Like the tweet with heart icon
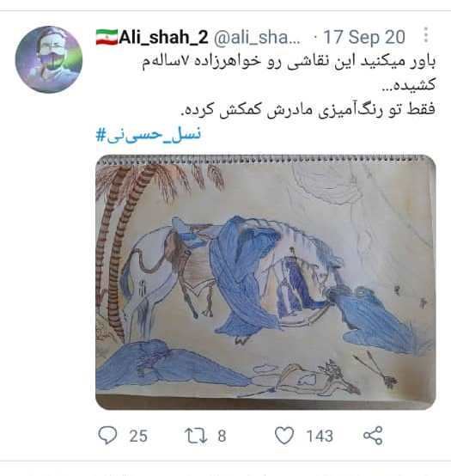The height and width of the screenshot is (476, 451). [284, 436]
